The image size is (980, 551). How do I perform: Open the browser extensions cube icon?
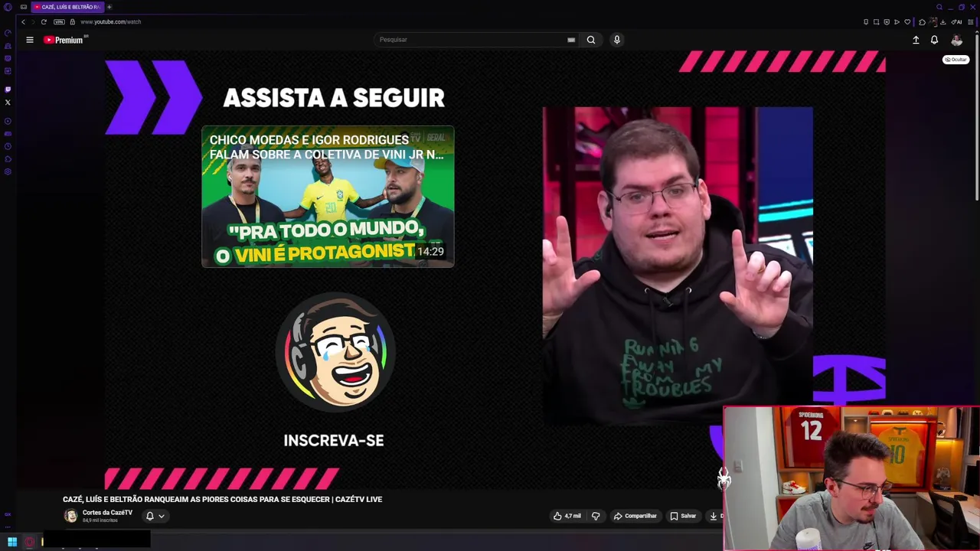[x=922, y=22]
